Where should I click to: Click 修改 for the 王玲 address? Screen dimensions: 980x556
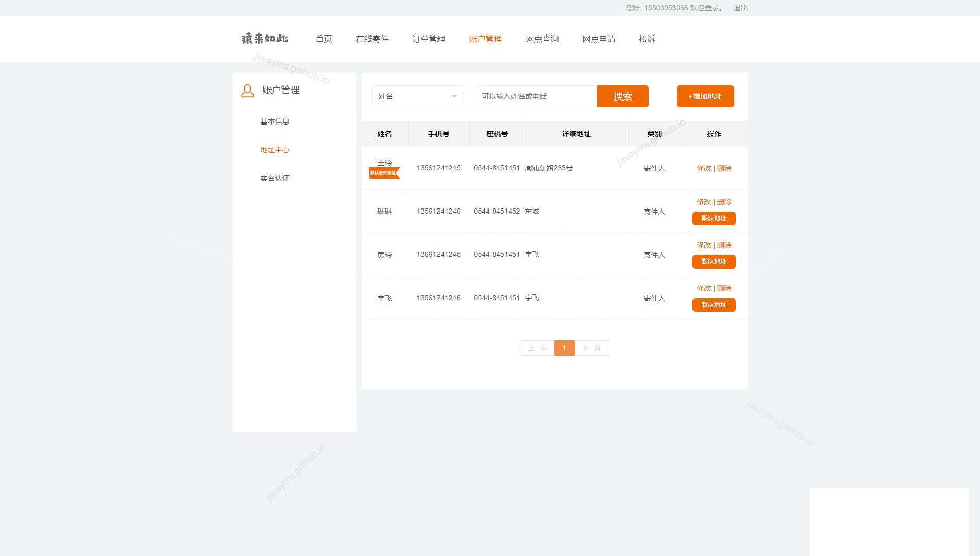click(x=703, y=168)
